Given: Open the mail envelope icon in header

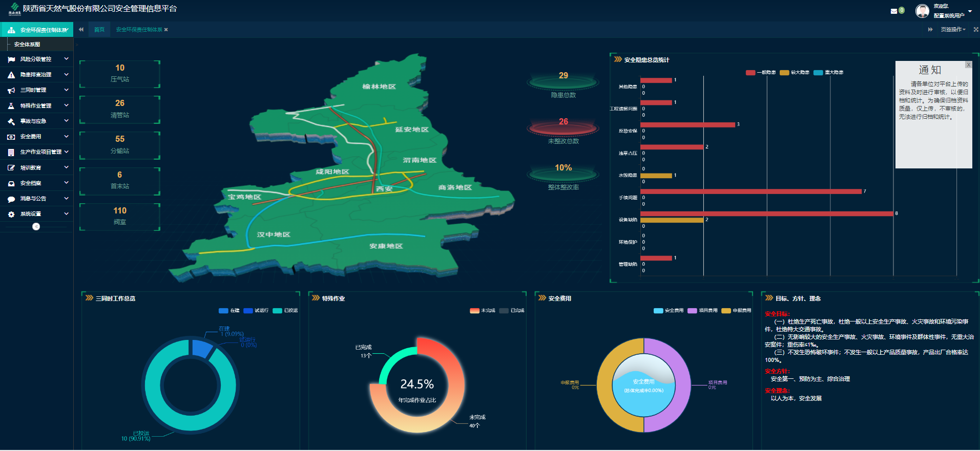Looking at the screenshot, I should pyautogui.click(x=894, y=11).
